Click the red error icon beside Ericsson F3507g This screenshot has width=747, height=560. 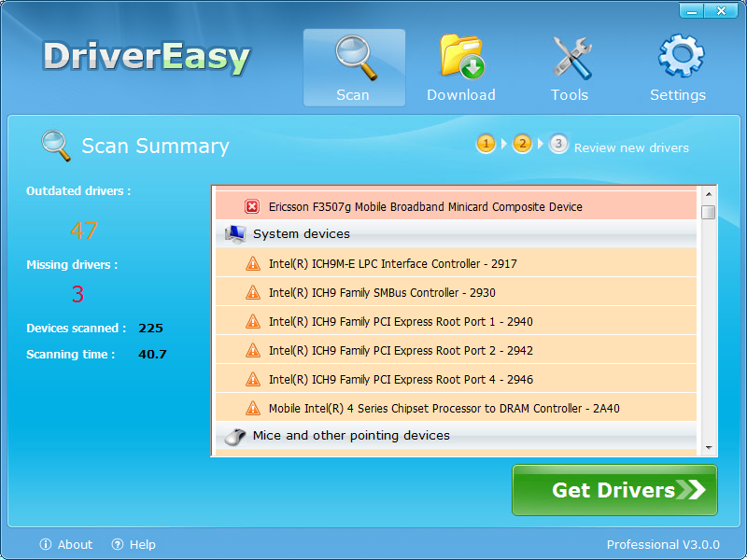click(252, 206)
